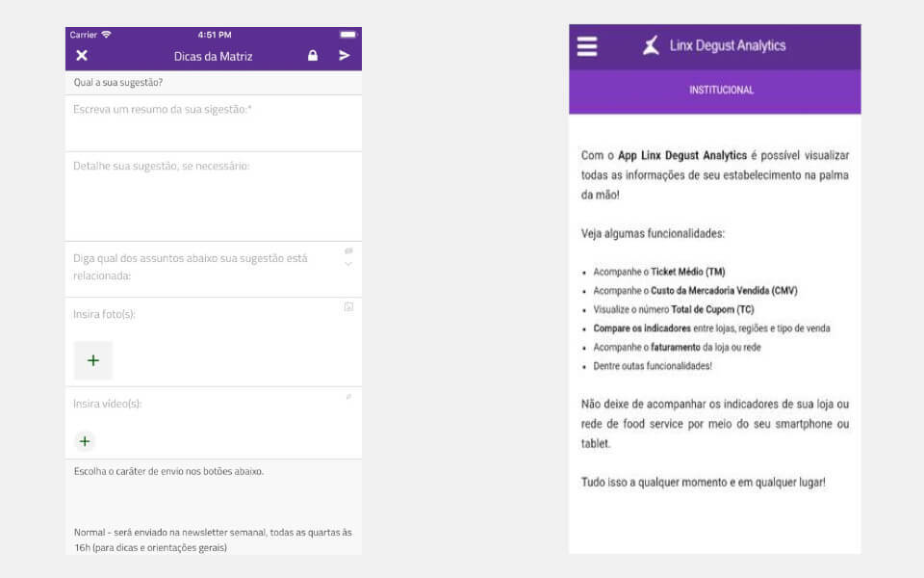Tap the 'Dicas da Matriz' title
This screenshot has width=924, height=578.
pyautogui.click(x=214, y=56)
